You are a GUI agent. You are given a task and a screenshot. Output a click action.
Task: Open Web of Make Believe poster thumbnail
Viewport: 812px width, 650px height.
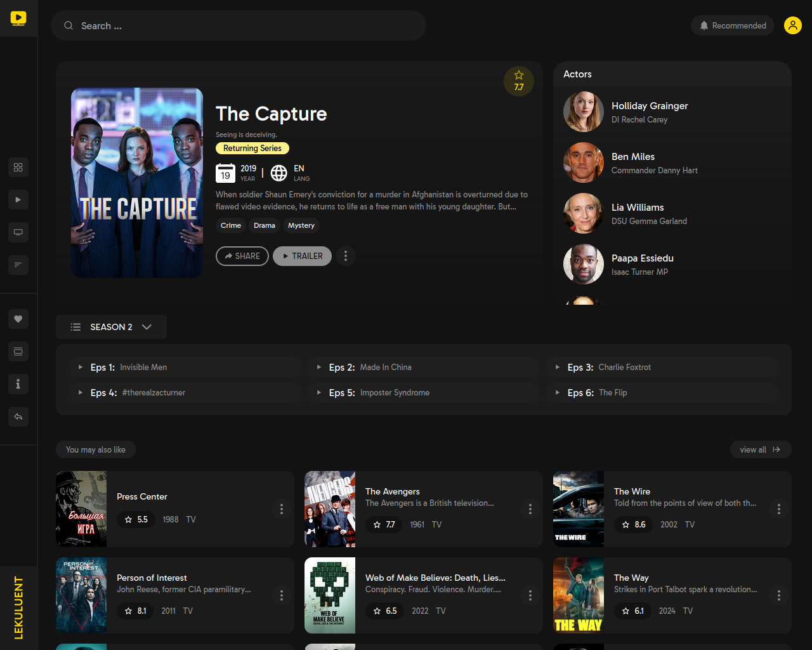click(x=330, y=595)
